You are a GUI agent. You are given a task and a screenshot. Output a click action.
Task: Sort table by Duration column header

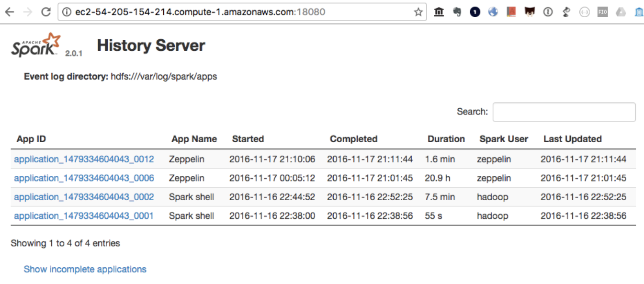point(446,139)
